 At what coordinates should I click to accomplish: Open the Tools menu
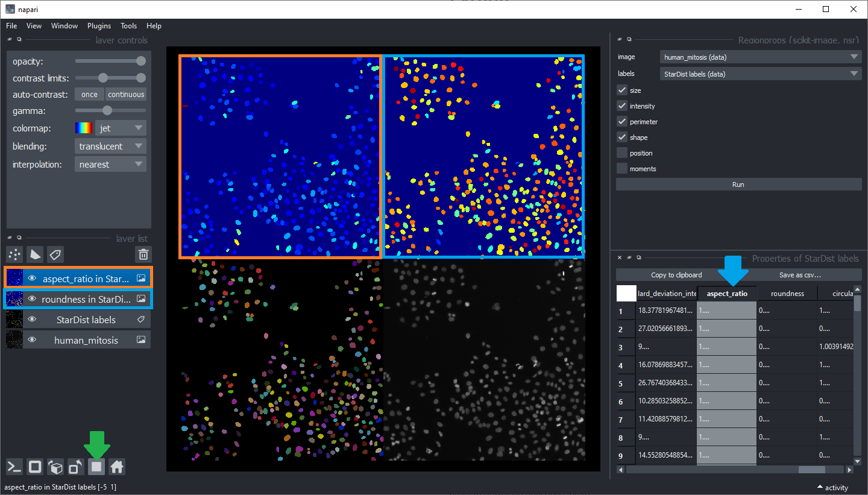[128, 26]
